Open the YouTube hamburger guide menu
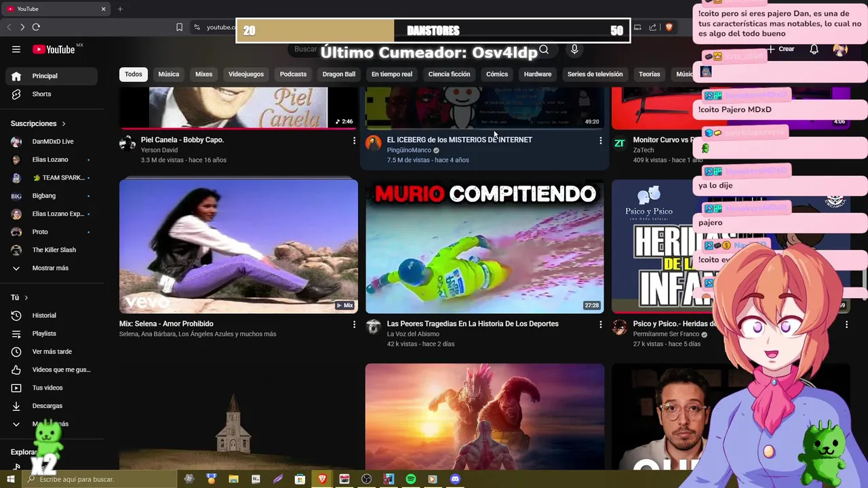 coord(16,49)
